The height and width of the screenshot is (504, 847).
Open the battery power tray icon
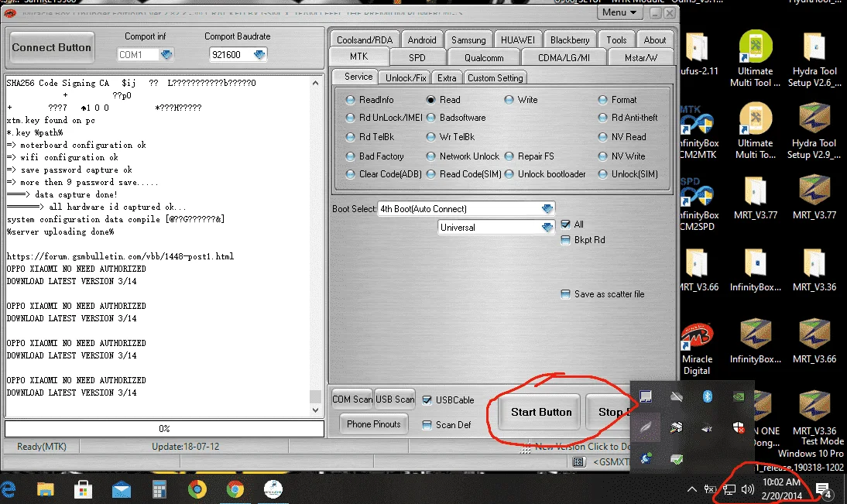710,489
